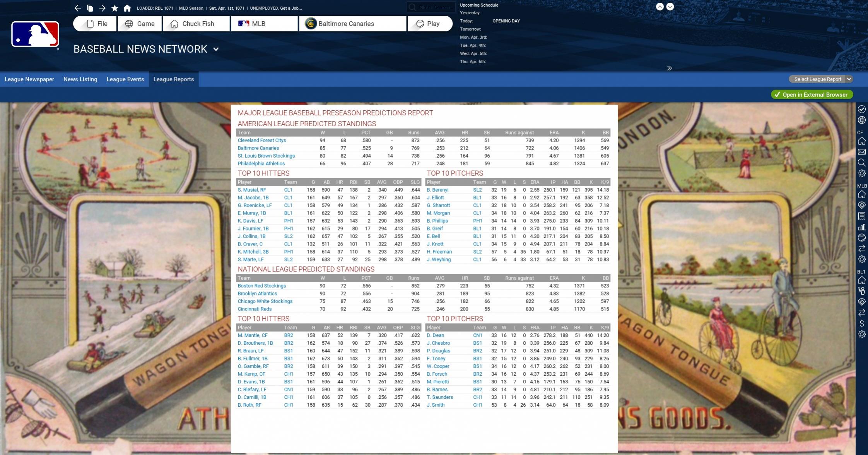868x455 pixels.
Task: Open the Play menu
Action: [429, 24]
